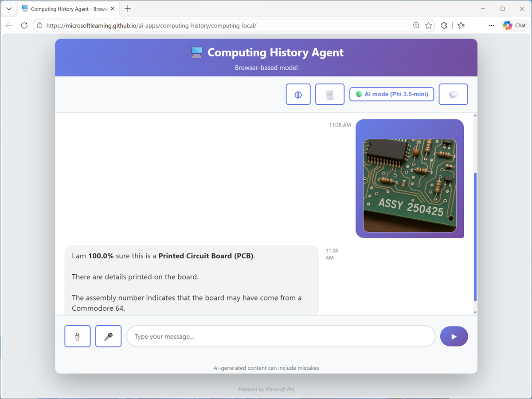Toggle AI mode (Phi 3.5-mini) button
The height and width of the screenshot is (399, 532).
[392, 94]
